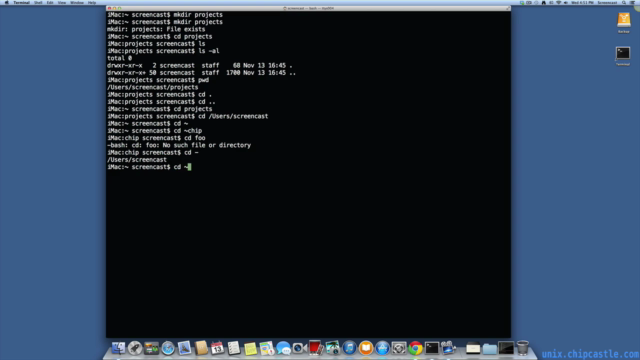
Task: Open iTunes music note icon
Action: tap(349, 348)
